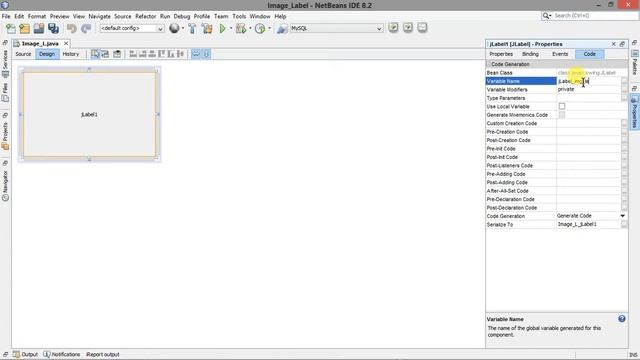This screenshot has width=640, height=360.
Task: Click the first alignment icon in design toolbar
Action: [133, 54]
